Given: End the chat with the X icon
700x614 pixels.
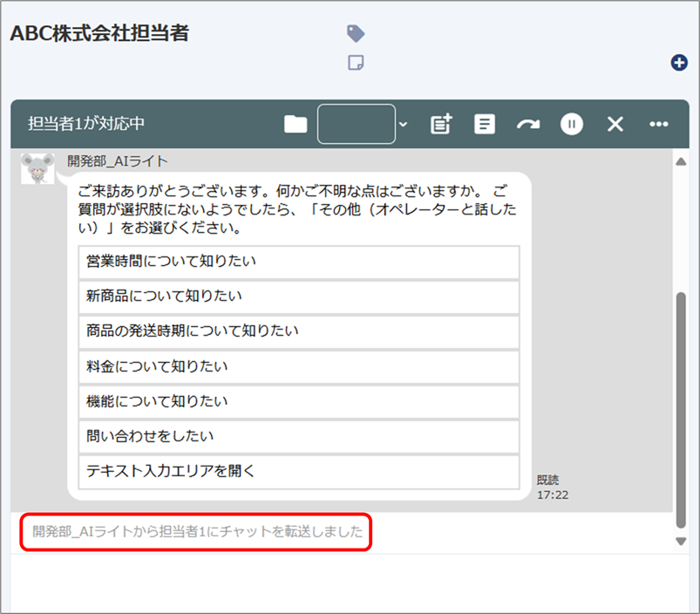Looking at the screenshot, I should 615,124.
